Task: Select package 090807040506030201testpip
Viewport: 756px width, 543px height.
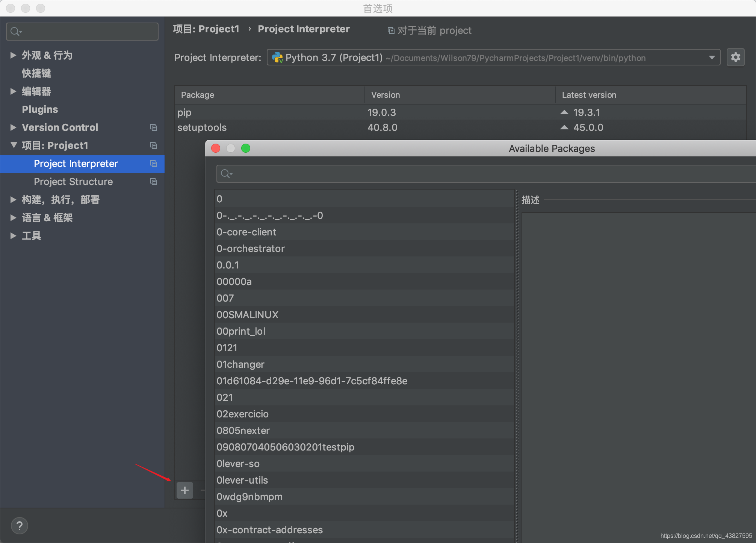Action: click(364, 447)
